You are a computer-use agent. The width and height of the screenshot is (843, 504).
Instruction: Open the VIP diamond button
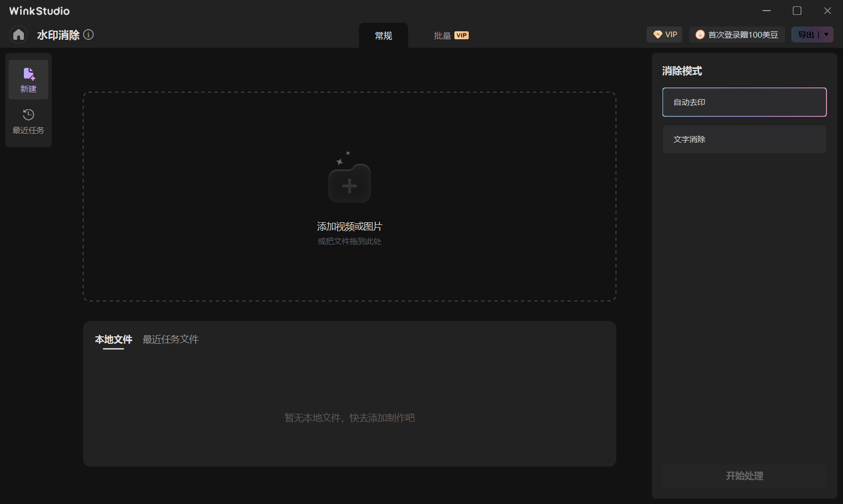pyautogui.click(x=665, y=34)
